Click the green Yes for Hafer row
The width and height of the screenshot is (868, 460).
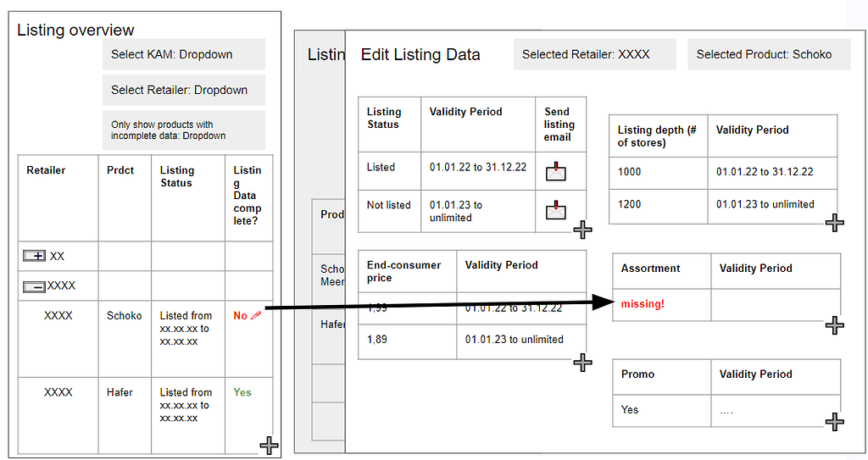pyautogui.click(x=242, y=392)
